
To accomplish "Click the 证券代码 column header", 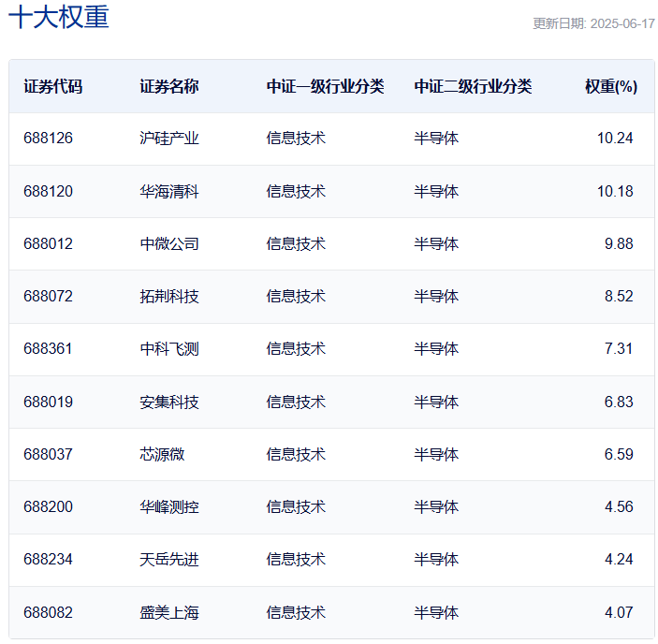I will [x=53, y=86].
